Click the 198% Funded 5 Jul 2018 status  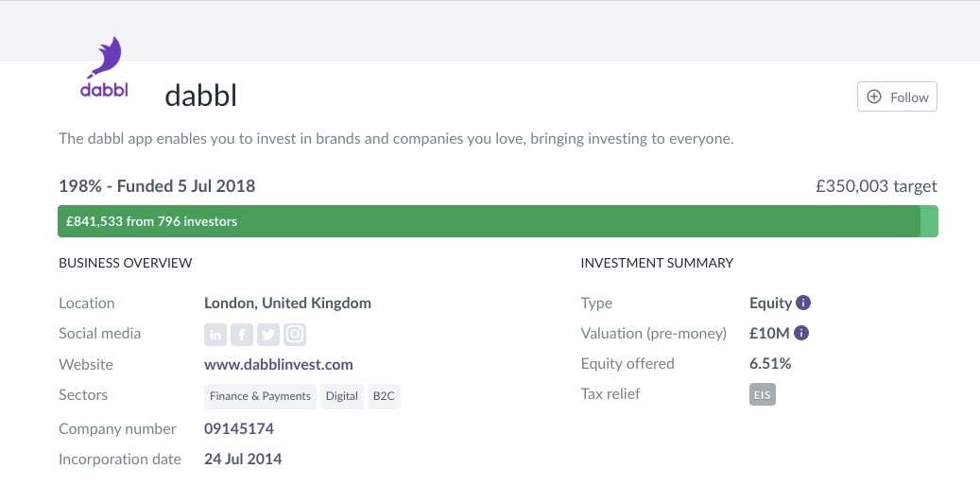(x=157, y=186)
